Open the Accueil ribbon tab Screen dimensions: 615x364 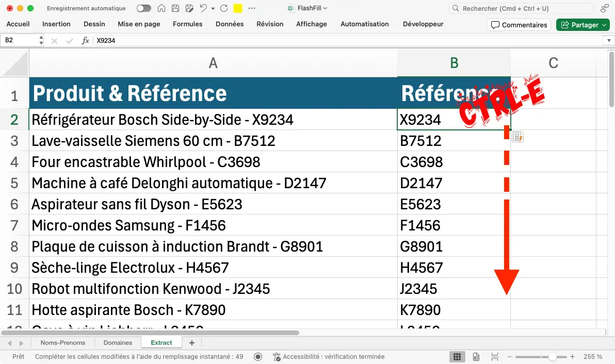[x=18, y=24]
